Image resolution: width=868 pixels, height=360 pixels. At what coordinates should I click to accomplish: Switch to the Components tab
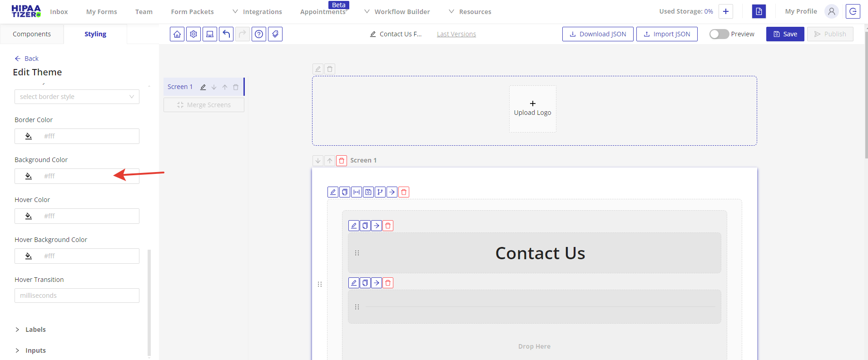(x=32, y=34)
